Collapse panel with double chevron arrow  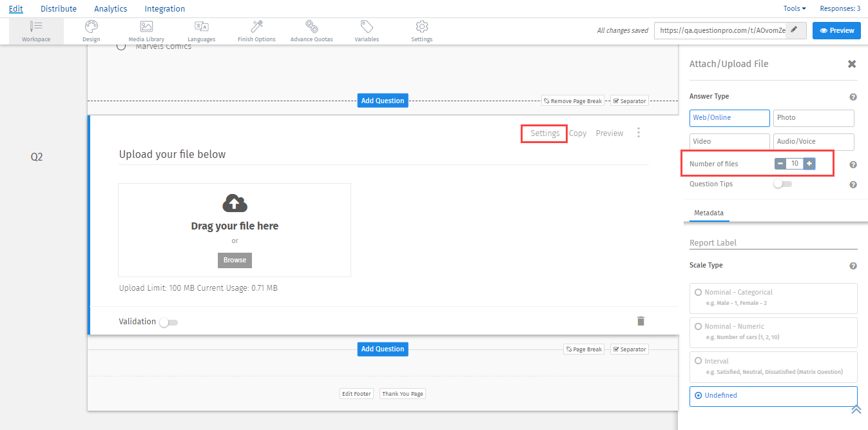[856, 409]
